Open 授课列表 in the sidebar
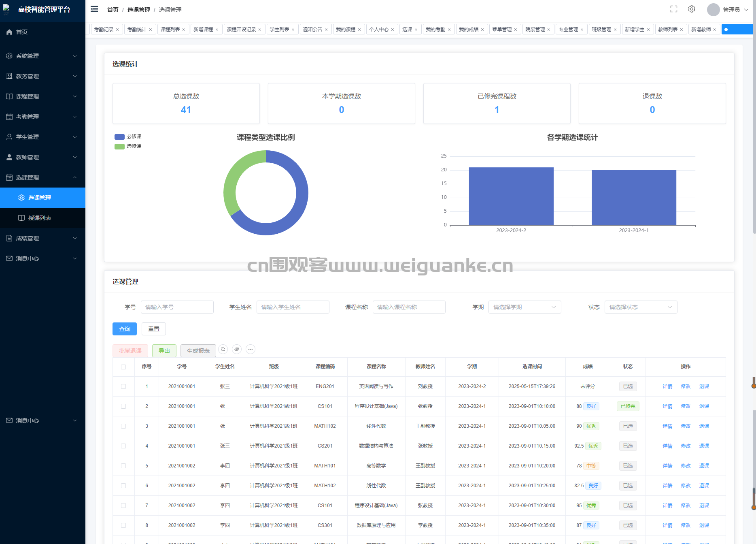Screen dimensions: 756x544 40,218
